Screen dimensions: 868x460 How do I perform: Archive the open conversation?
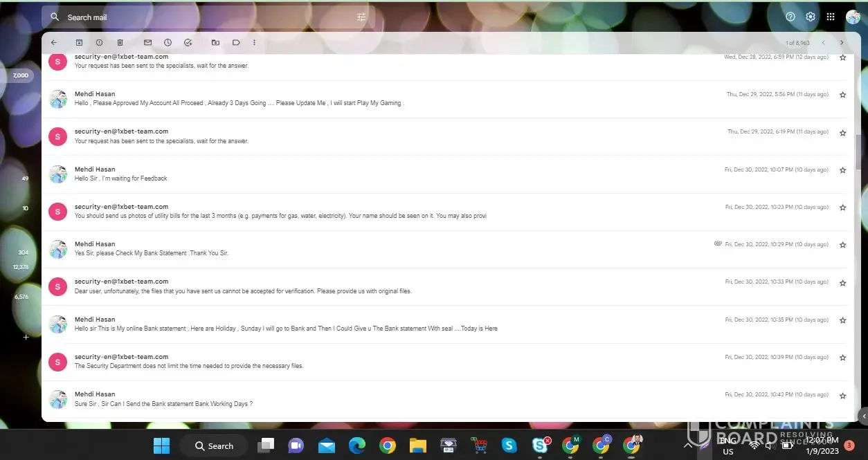(79, 43)
